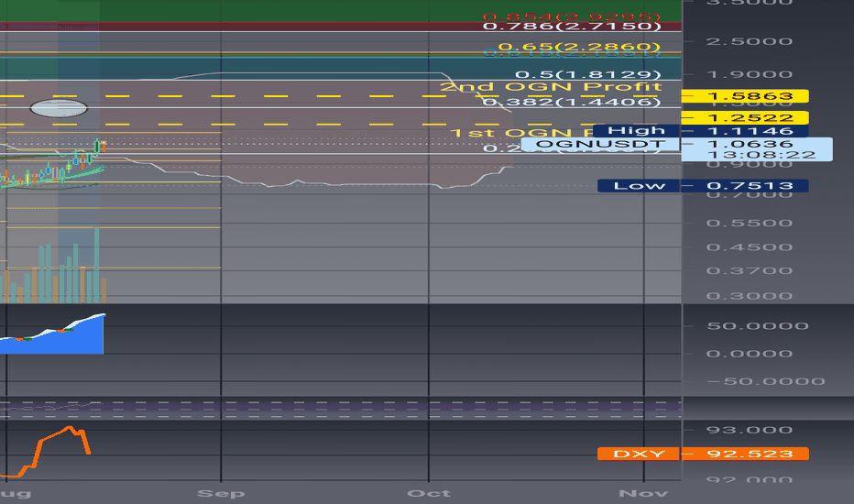Click the 0.382(1.4406) Fibonacci label

[x=572, y=102]
